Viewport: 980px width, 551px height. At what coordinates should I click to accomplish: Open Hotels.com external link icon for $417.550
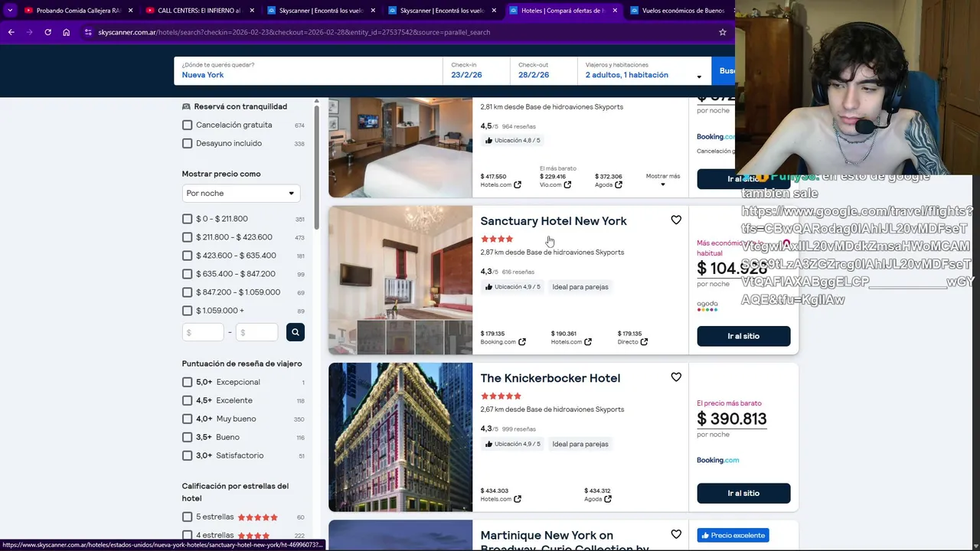click(x=518, y=184)
